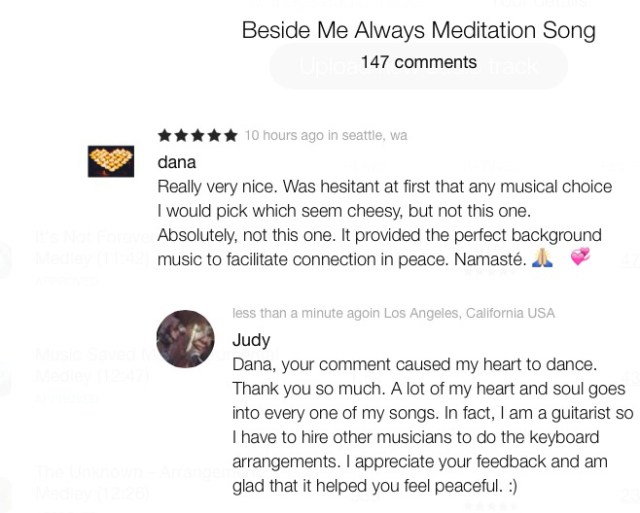Click dana's candle-heart avatar image
The height and width of the screenshot is (513, 640).
coord(111,161)
